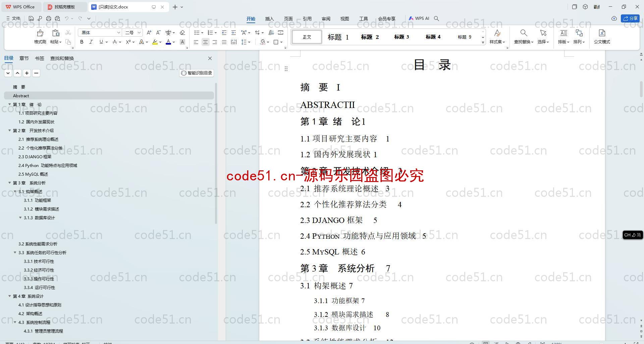Click the 分享 share button
Viewport: 644px width, 344px height.
pos(630,18)
